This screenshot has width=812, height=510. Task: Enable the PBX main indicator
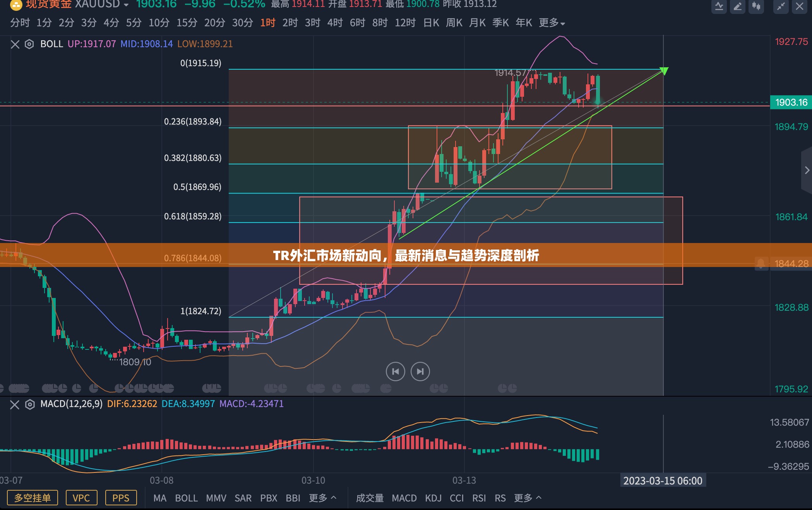click(x=269, y=498)
